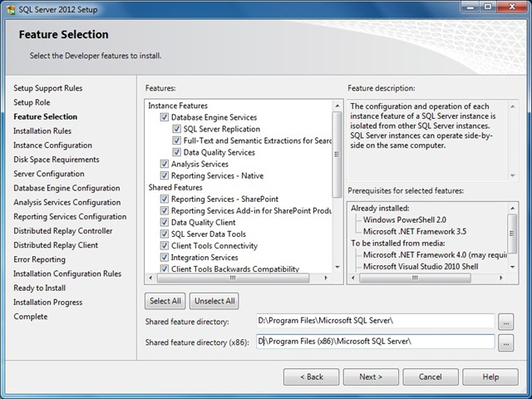Screen dimensions: 532x399
Task: Toggle SQL Server Replication checkbox
Action: [176, 129]
